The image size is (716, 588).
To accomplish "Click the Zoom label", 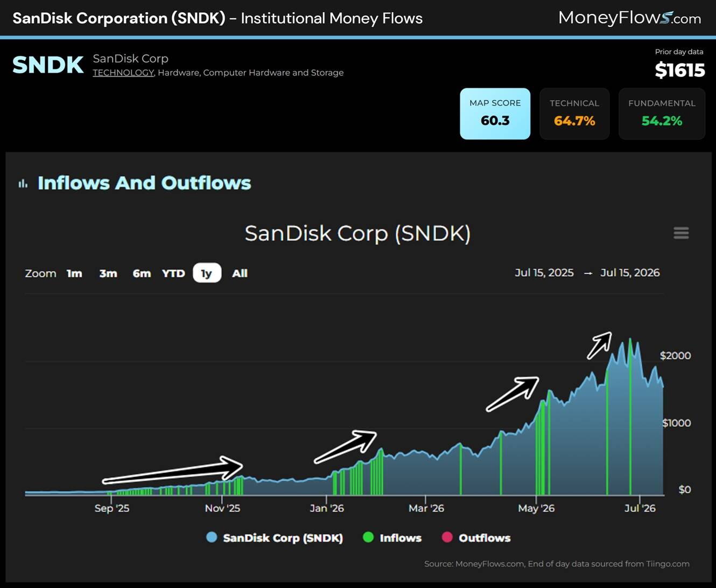I will [x=40, y=274].
